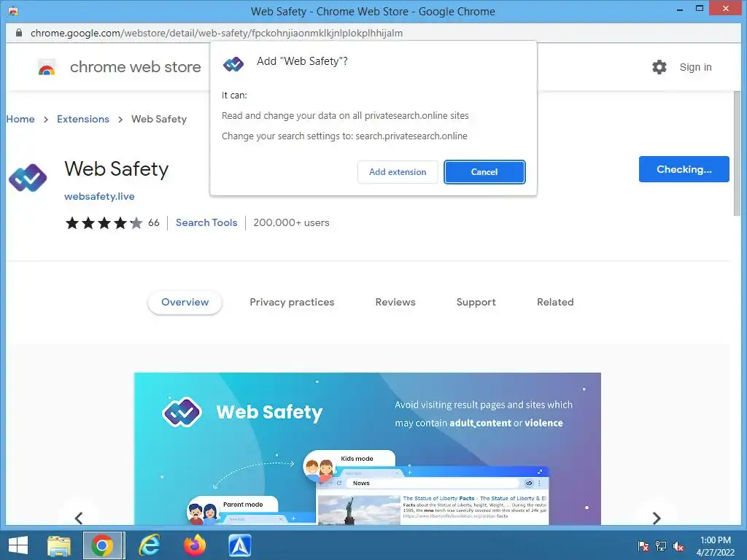
Task: Click the address bar URL
Action: (217, 33)
